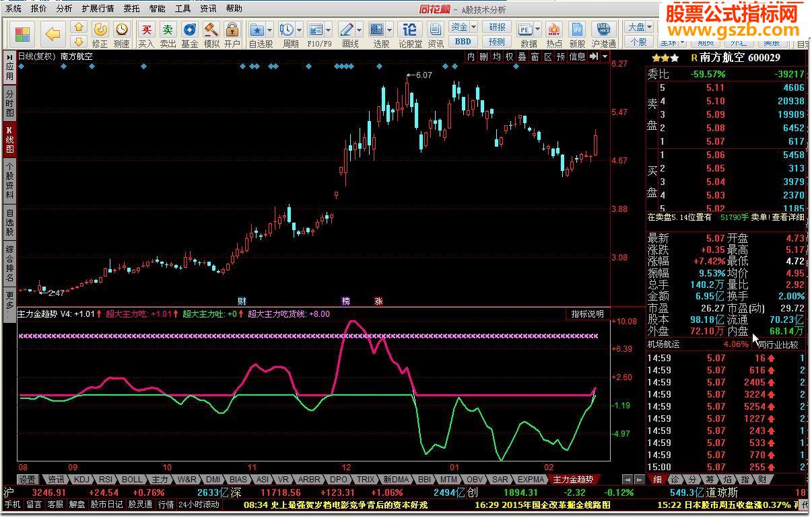Expand the 选股 dropdown arrow
This screenshot has height=518, width=812.
pos(389,30)
